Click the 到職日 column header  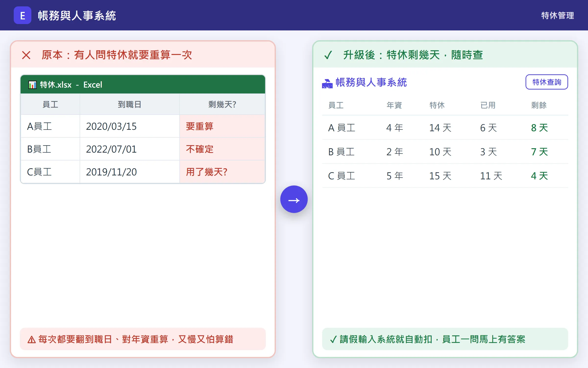point(130,105)
